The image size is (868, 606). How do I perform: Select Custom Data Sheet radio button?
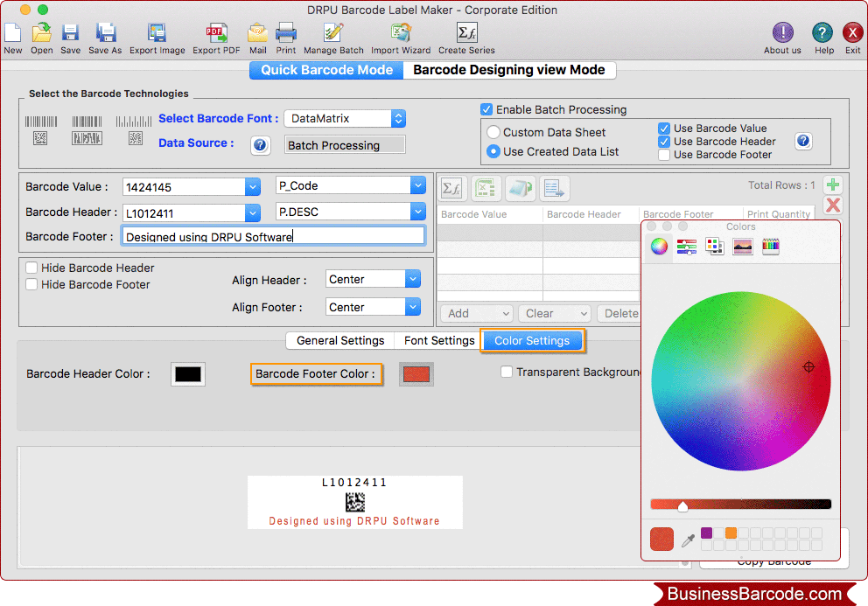click(x=493, y=132)
